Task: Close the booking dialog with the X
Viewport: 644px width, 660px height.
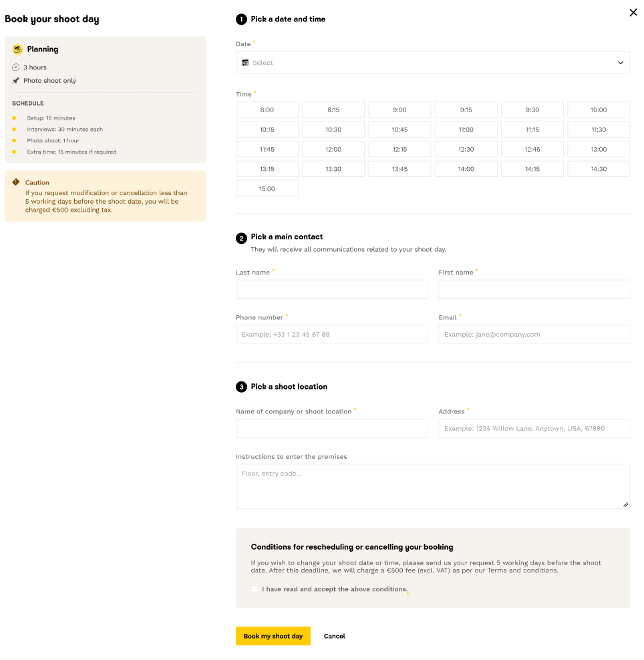Action: tap(633, 13)
